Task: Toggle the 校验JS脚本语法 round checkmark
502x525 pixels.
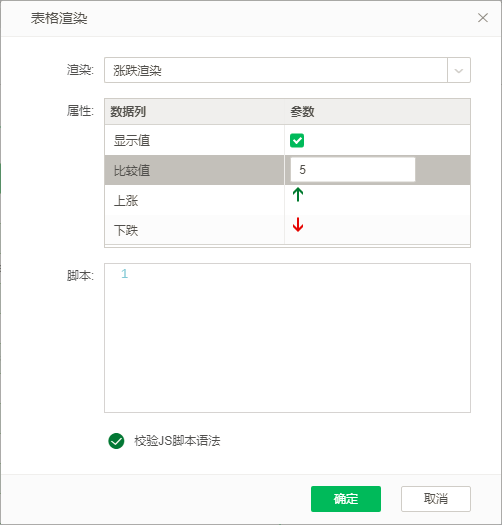Action: (116, 441)
